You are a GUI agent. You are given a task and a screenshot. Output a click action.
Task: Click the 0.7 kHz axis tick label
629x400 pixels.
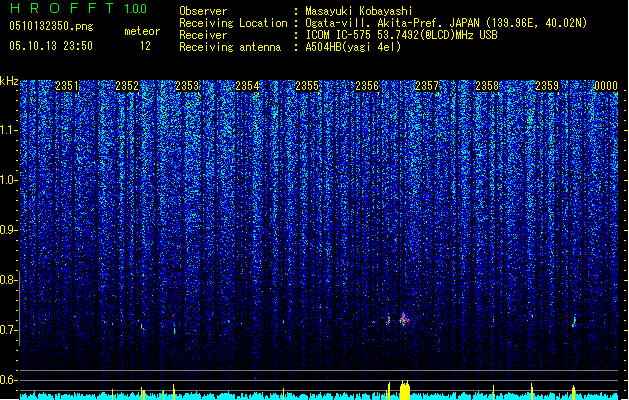pyautogui.click(x=9, y=330)
